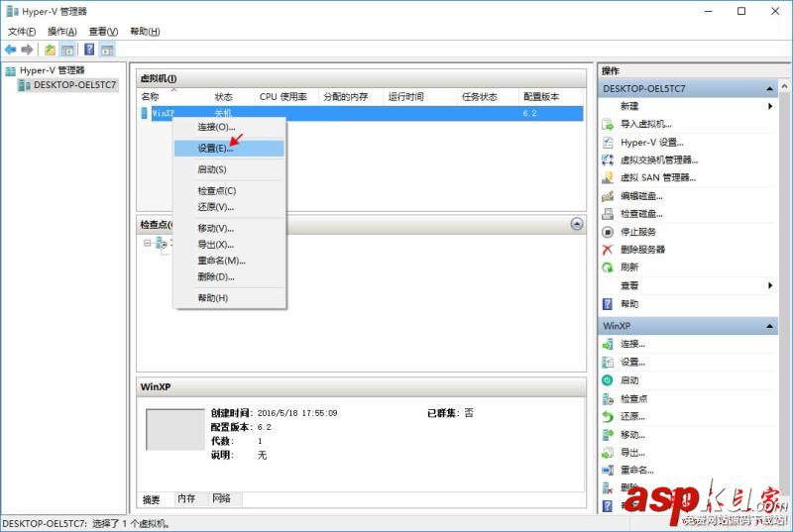Click the 编辑磁盘 icon
The image size is (793, 532).
coord(608,196)
